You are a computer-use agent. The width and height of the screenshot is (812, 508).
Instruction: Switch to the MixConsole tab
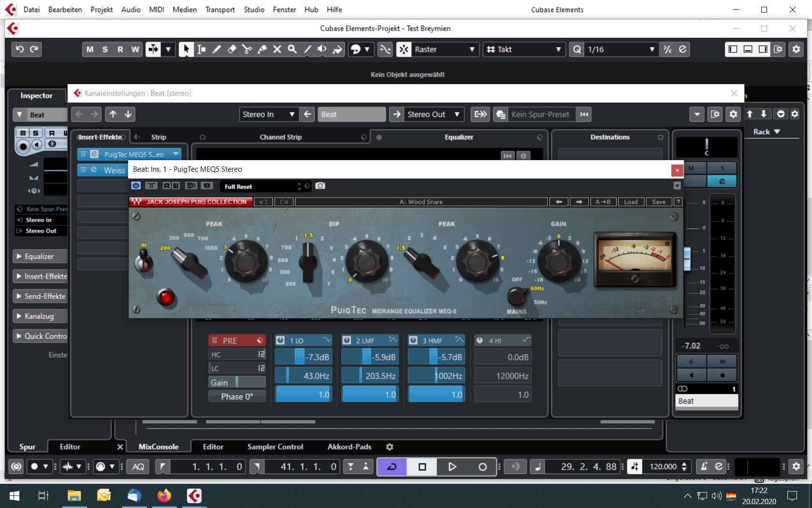(159, 447)
